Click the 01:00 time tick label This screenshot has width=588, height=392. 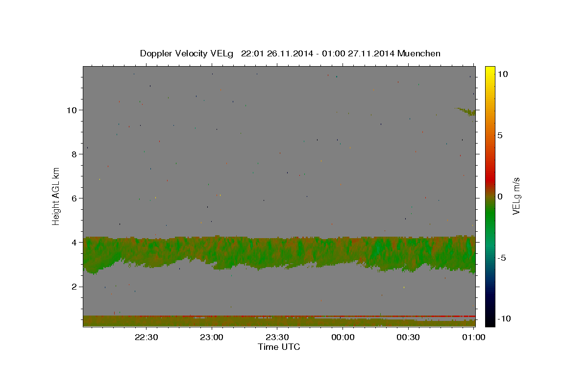pos(473,337)
